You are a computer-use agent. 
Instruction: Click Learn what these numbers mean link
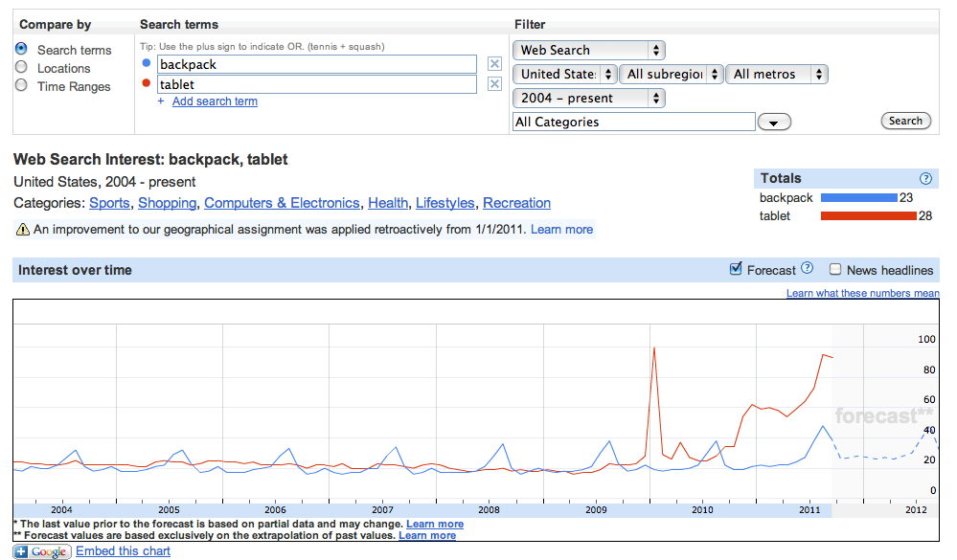click(x=862, y=293)
